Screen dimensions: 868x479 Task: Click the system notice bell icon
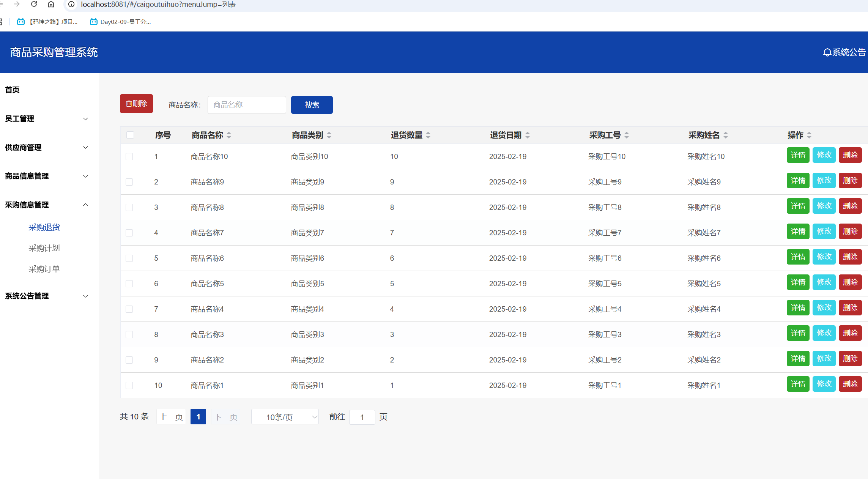pyautogui.click(x=827, y=52)
